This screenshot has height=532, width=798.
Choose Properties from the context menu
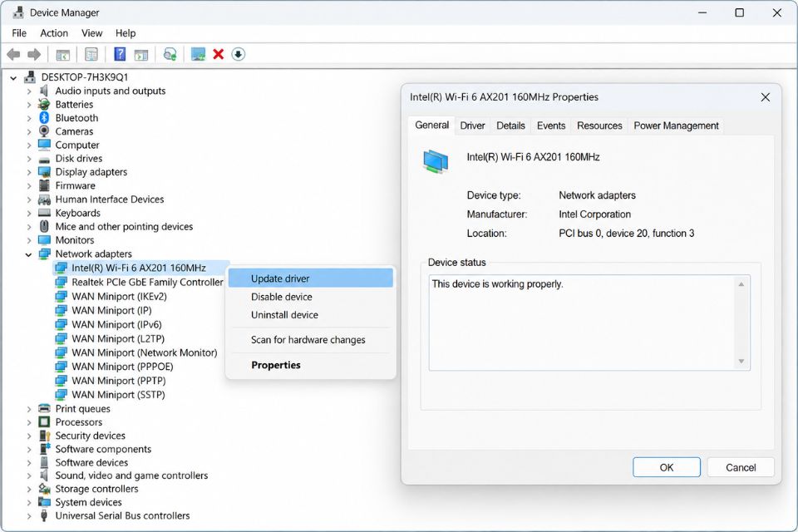point(310,365)
